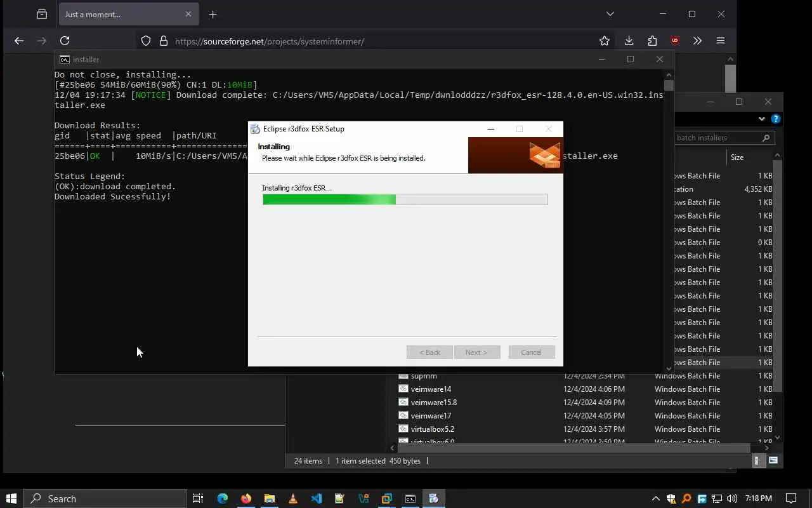The height and width of the screenshot is (508, 812).
Task: Open the notification center icon
Action: coord(791,498)
